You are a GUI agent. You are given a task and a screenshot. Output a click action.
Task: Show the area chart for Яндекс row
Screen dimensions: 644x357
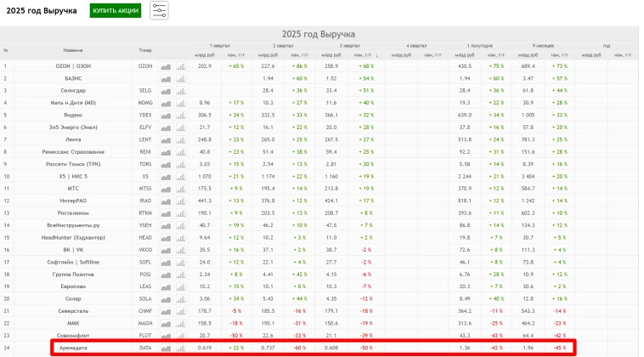pyautogui.click(x=167, y=114)
